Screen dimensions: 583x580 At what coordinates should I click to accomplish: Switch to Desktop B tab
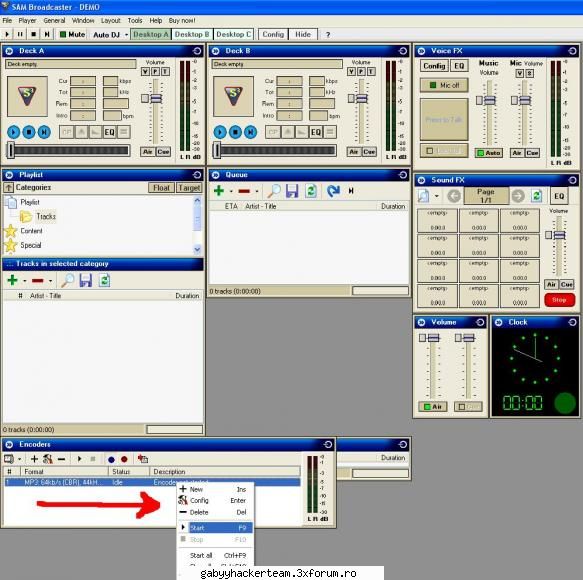(192, 34)
